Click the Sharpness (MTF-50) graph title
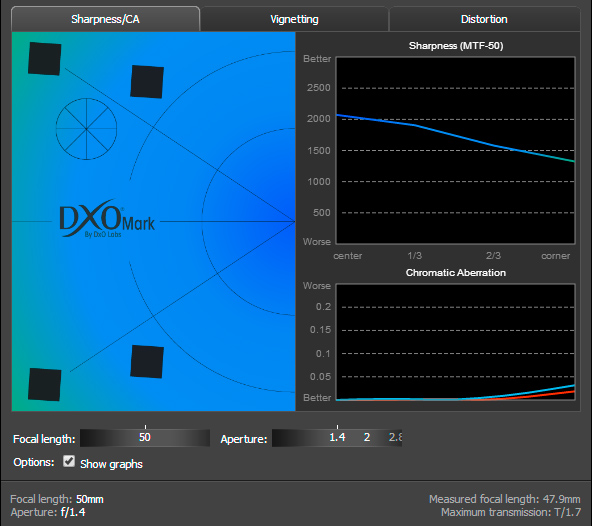 coord(456,46)
